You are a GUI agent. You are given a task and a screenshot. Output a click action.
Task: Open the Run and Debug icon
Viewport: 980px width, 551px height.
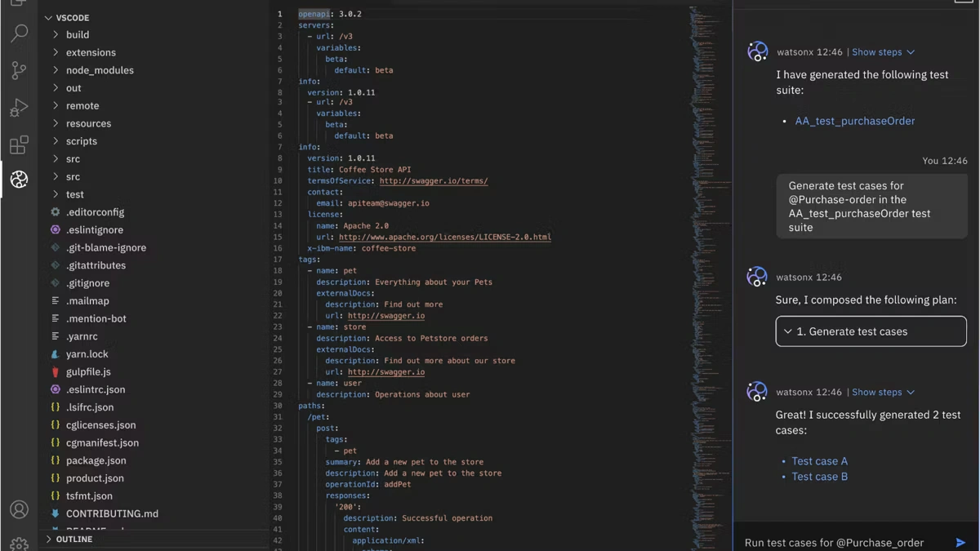[x=19, y=108]
